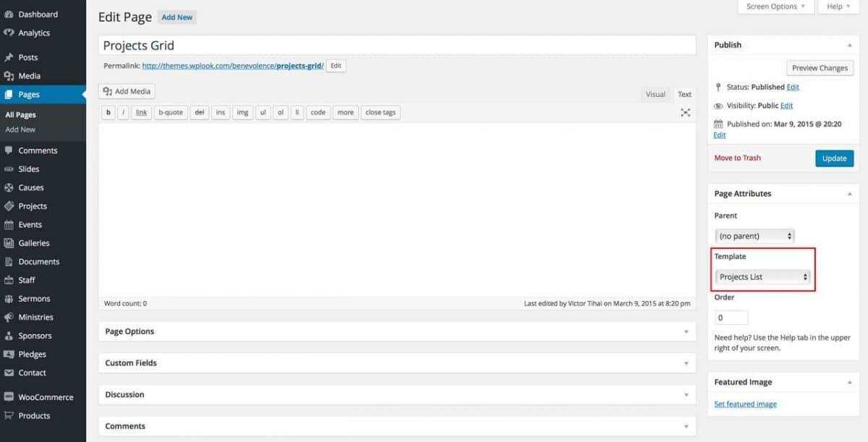Screen dimensions: 868x442
Task: Click the Order number input field
Action: pos(731,318)
